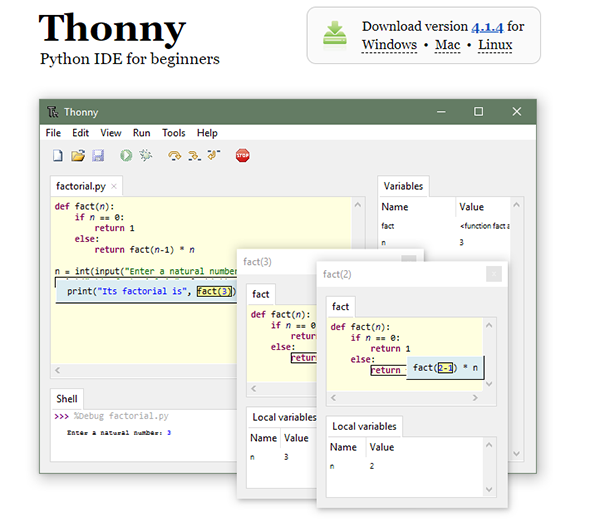The image size is (600, 532).
Task: Open the Run menu
Action: coord(142,133)
